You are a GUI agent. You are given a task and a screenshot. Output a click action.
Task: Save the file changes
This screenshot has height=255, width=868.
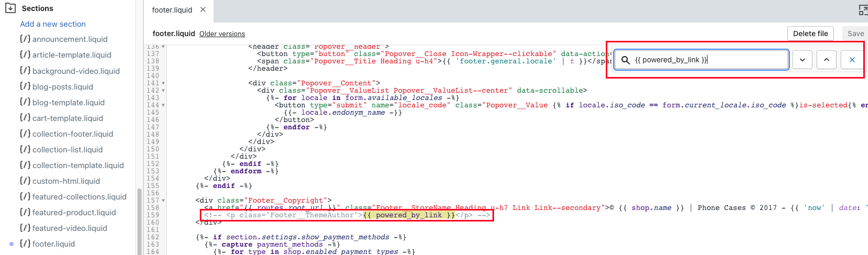[x=855, y=34]
